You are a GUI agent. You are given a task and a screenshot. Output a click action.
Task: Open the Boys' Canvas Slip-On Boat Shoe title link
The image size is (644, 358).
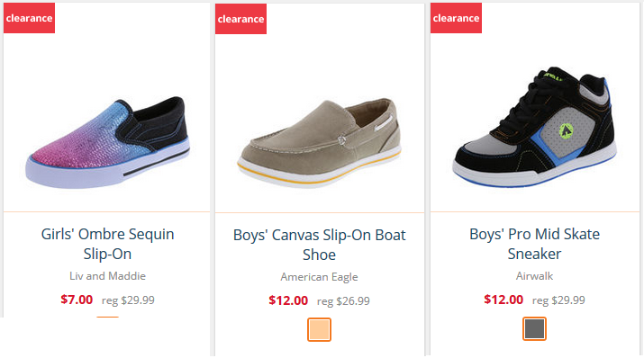click(319, 245)
